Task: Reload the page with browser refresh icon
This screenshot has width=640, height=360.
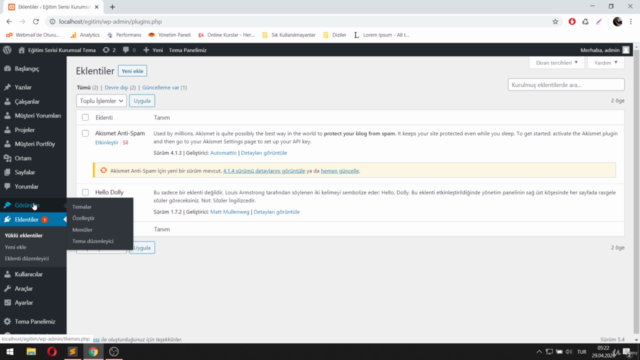Action: [36, 22]
